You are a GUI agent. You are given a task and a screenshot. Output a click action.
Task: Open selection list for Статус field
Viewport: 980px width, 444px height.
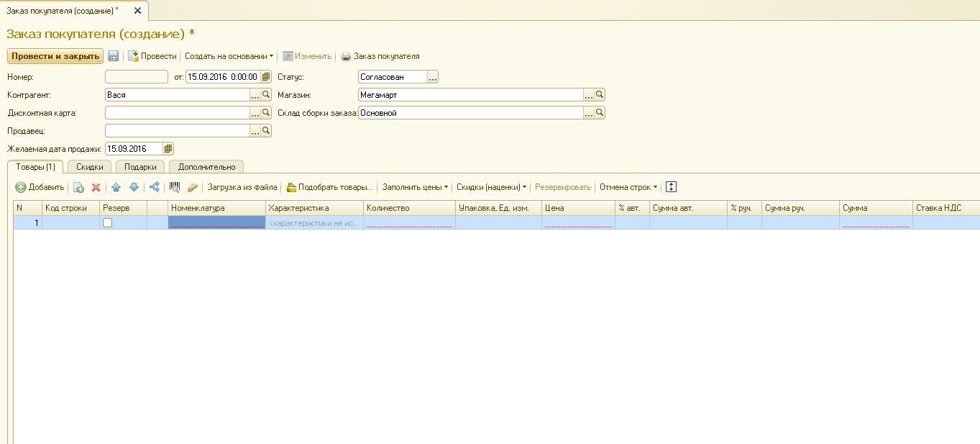(x=432, y=77)
